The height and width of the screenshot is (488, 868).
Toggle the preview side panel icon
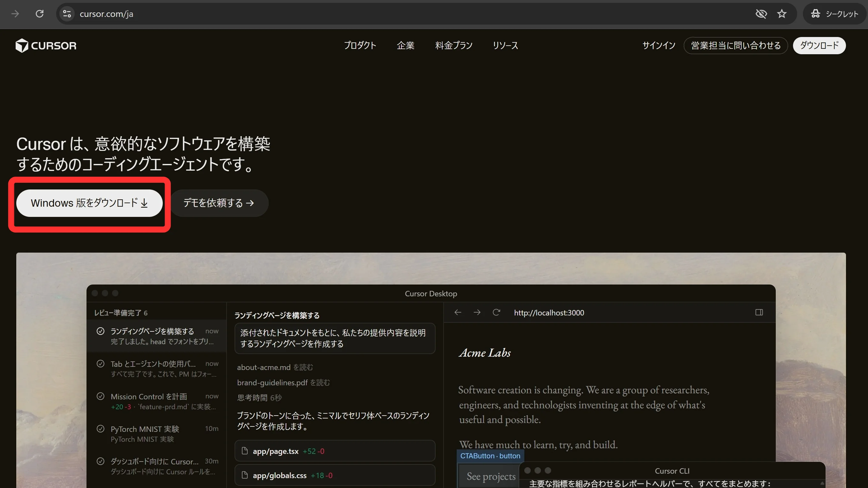[759, 313]
